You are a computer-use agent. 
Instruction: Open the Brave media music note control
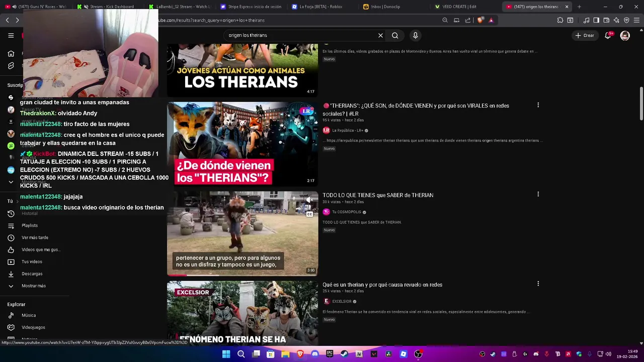point(586,20)
